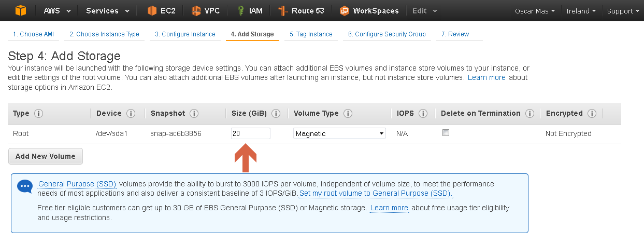Click the blue speech bubble info icon
Viewport: 644px width, 244px height.
[x=25, y=186]
